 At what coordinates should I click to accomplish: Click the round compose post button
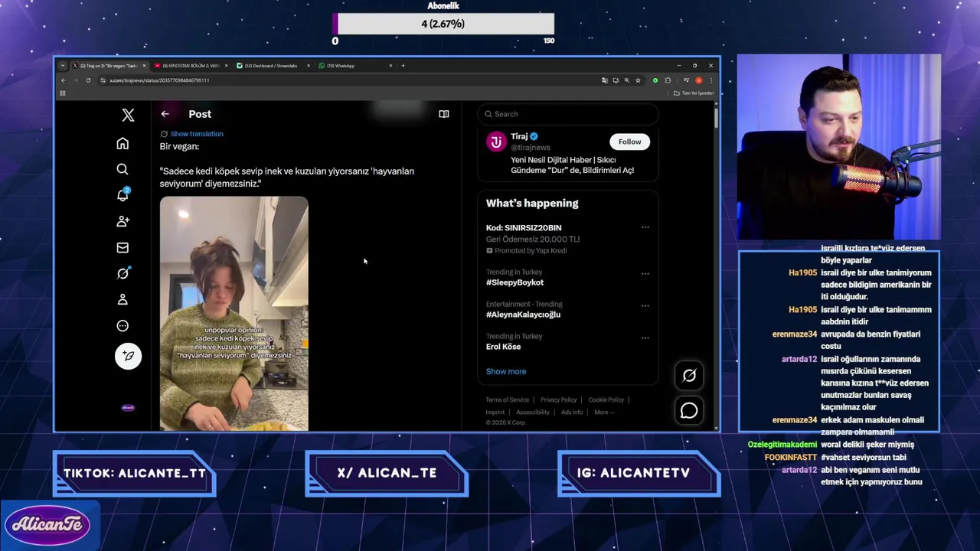pos(128,356)
